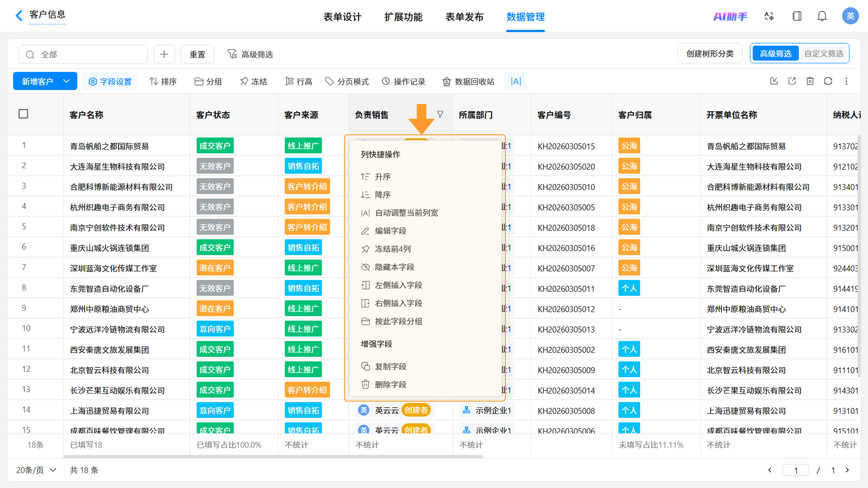Image resolution: width=868 pixels, height=488 pixels.
Task: Select the 数据管理 tab
Action: click(x=525, y=17)
